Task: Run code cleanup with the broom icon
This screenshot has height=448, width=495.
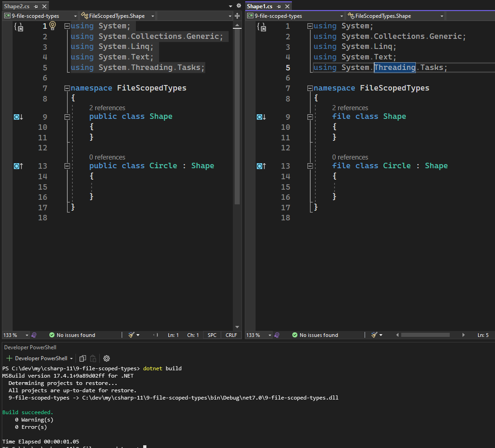Action: [132, 335]
